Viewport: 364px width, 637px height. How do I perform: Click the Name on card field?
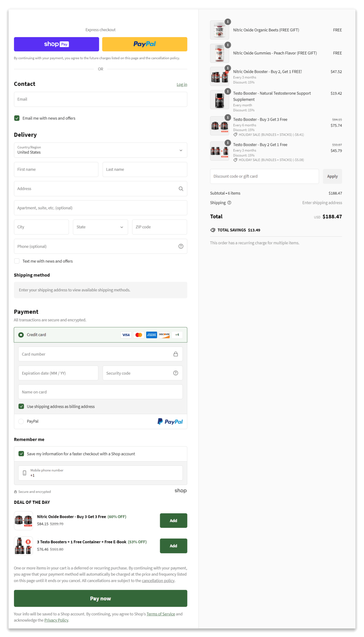coord(100,392)
